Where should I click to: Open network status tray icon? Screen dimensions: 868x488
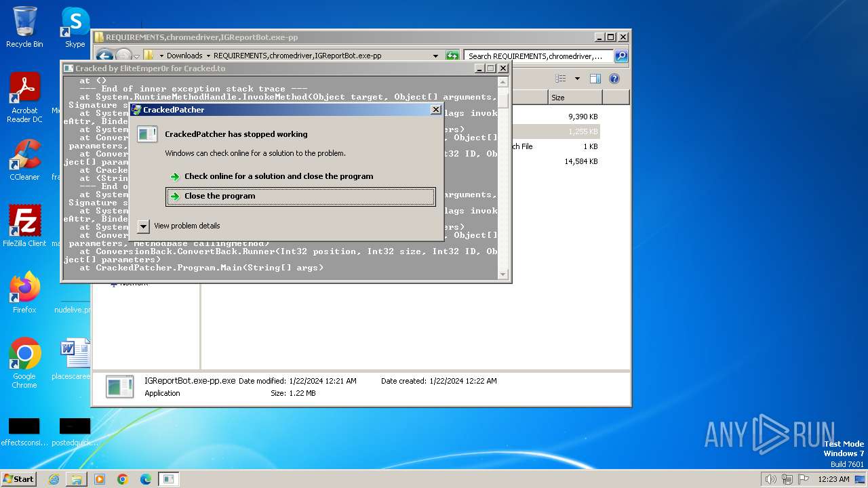pos(787,479)
